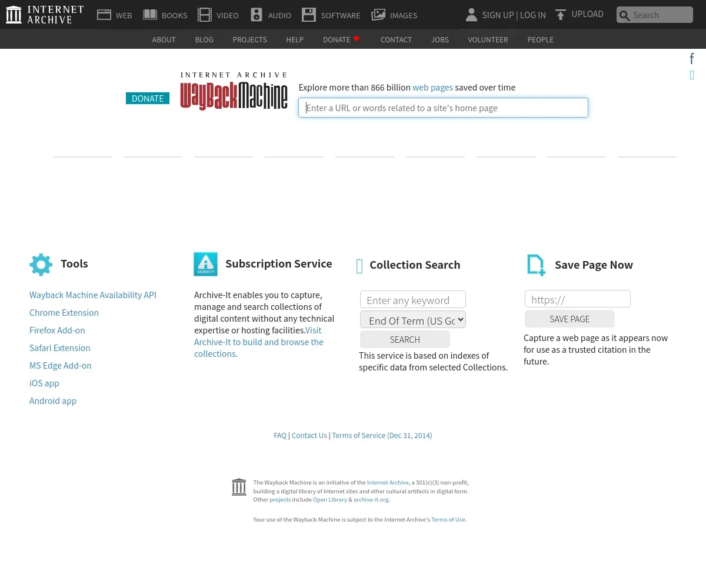Open the Jobs menu item

(440, 39)
